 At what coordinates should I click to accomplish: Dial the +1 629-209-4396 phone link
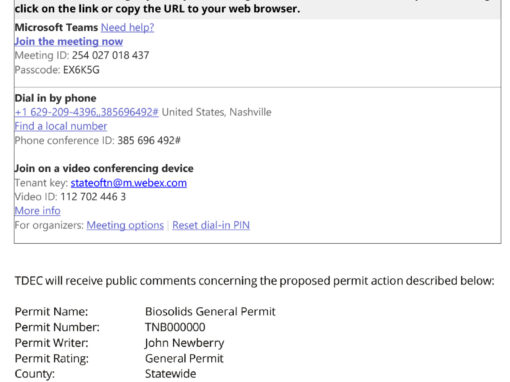click(87, 112)
